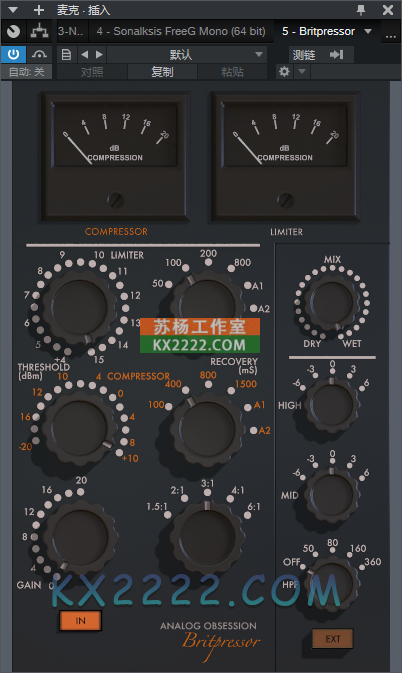This screenshot has width=402, height=673.
Task: Open the settings gear icon
Action: point(284,71)
